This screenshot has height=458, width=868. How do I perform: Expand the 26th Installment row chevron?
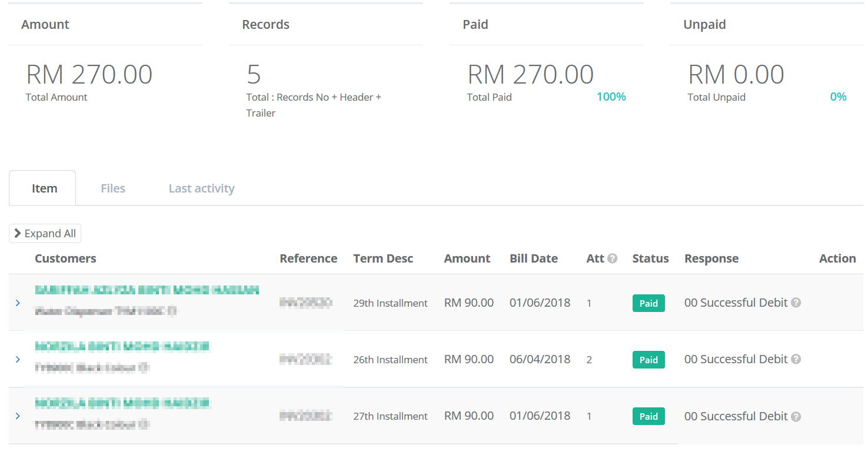pyautogui.click(x=18, y=359)
